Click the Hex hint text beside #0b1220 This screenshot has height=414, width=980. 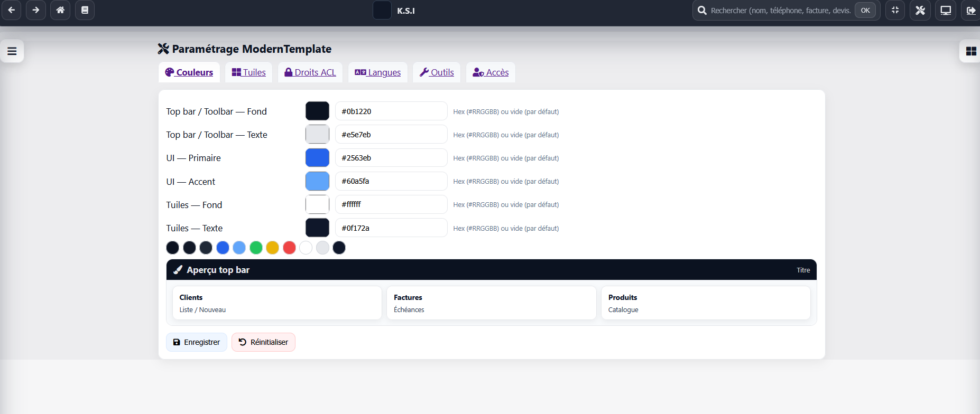click(x=506, y=111)
